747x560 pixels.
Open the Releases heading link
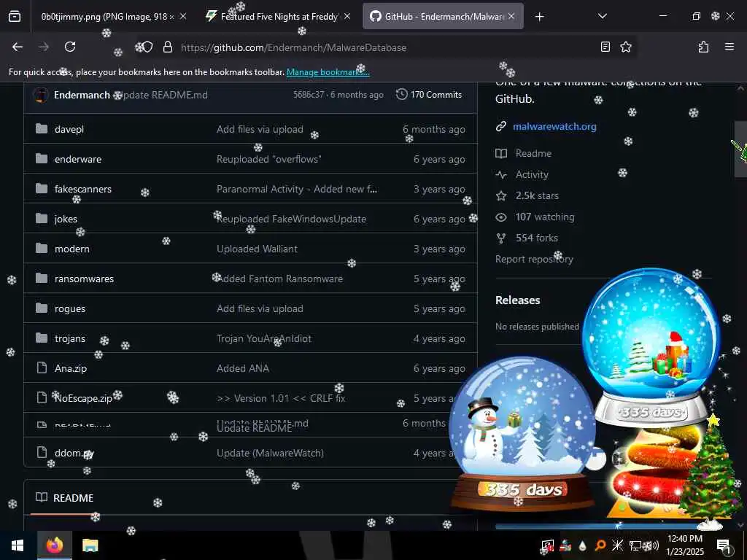[517, 300]
